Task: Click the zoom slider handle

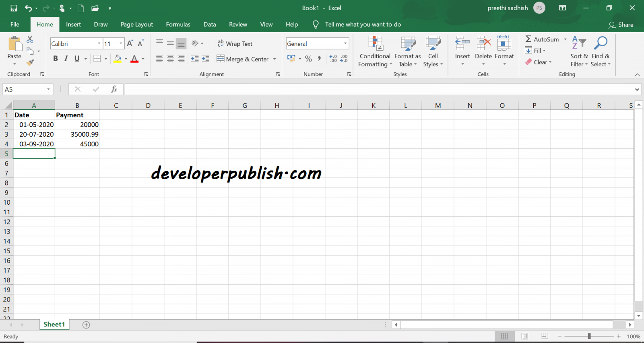Action: click(589, 336)
